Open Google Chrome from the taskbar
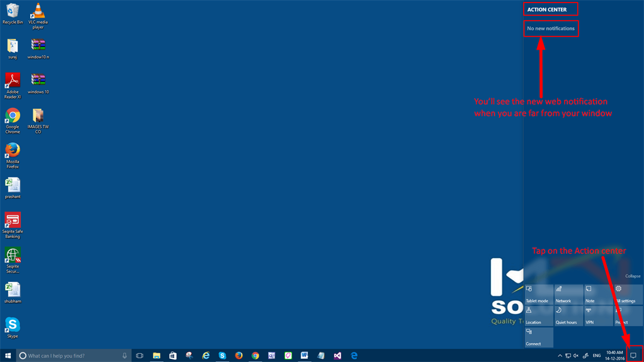Screen dimensions: 644x362 pyautogui.click(x=255, y=356)
